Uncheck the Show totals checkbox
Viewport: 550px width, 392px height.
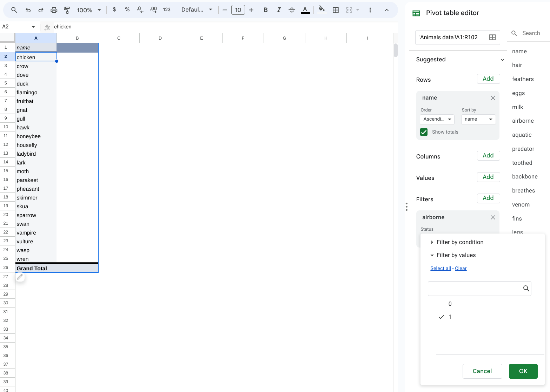click(x=424, y=132)
